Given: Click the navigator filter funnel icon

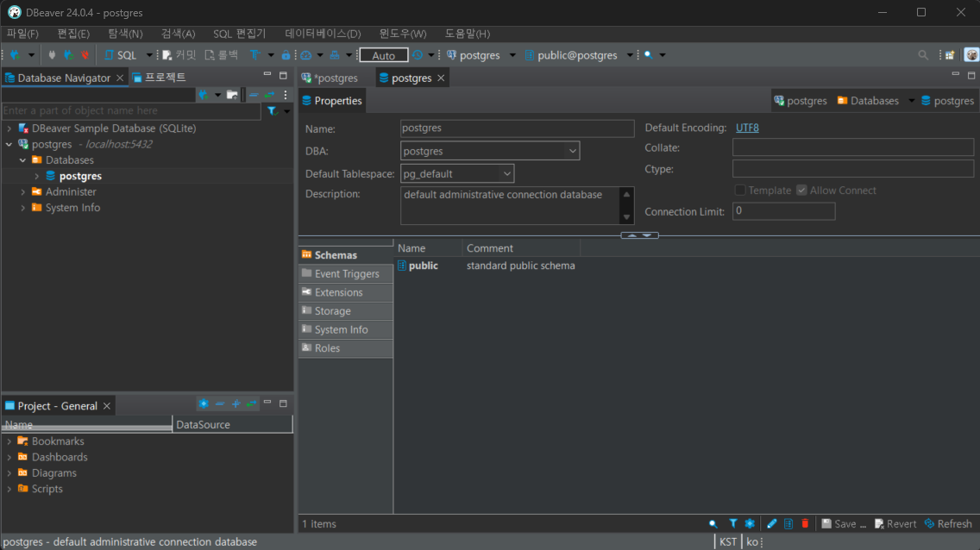Looking at the screenshot, I should pos(272,111).
